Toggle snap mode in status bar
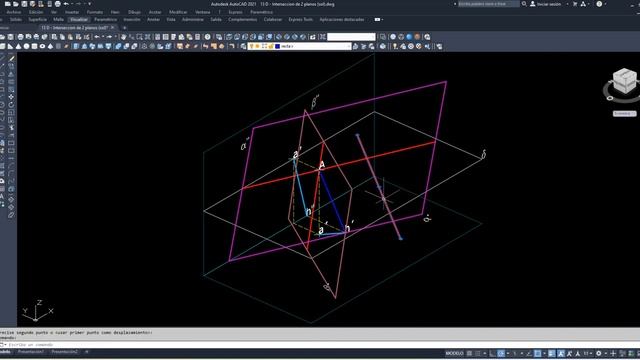 click(x=478, y=353)
